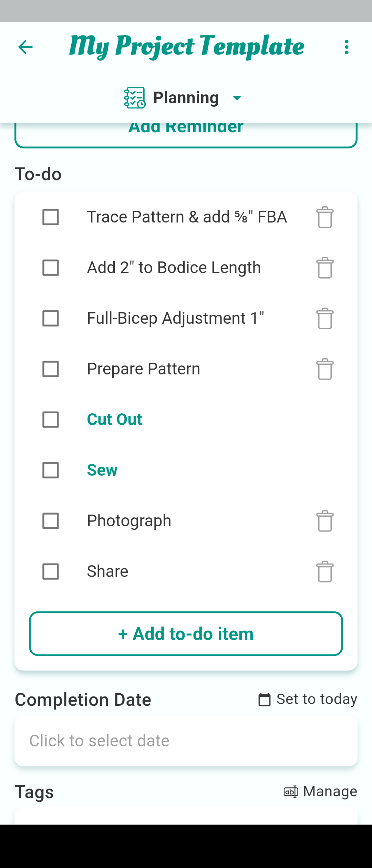The width and height of the screenshot is (372, 868).
Task: Check off the Photograph task
Action: tap(51, 521)
